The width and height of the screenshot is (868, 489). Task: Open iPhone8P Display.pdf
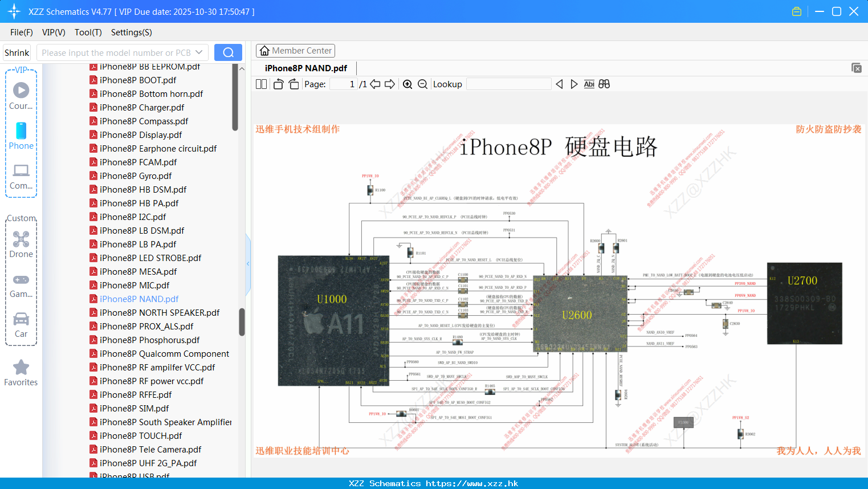[141, 135]
